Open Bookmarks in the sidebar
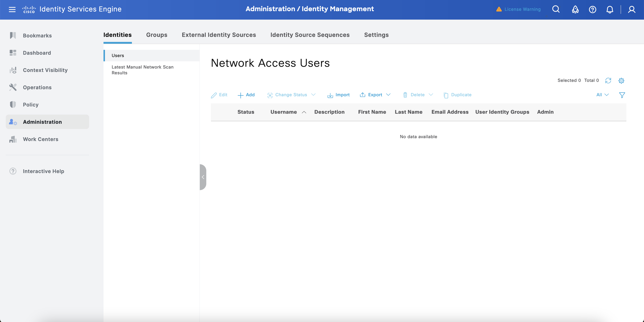Screen dimensions: 644x322 [x=37, y=35]
